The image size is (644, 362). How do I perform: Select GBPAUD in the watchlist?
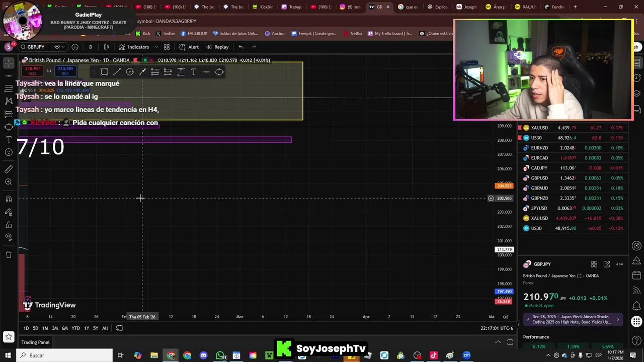point(573,188)
